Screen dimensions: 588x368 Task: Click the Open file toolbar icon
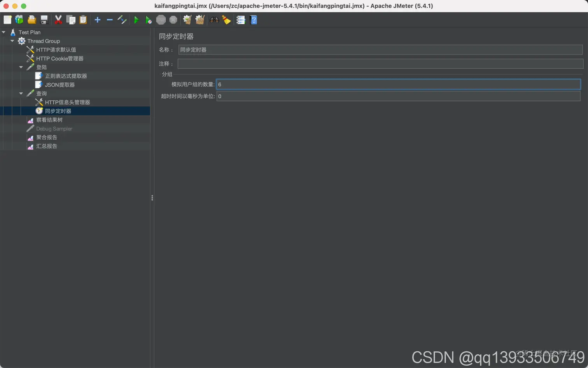point(32,20)
